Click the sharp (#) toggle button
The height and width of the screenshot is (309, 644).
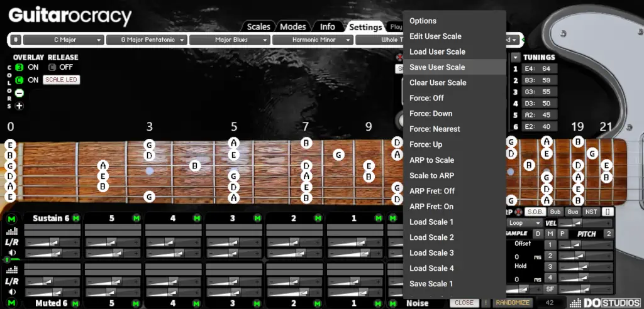tap(16, 40)
